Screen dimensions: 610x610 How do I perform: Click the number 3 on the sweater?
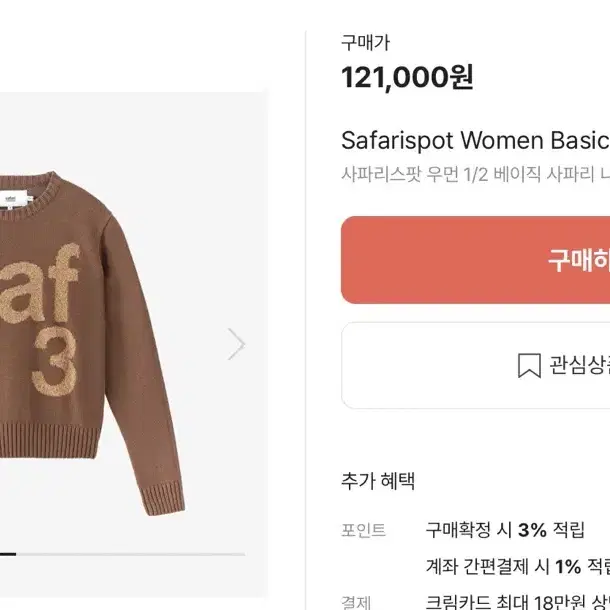(x=56, y=361)
